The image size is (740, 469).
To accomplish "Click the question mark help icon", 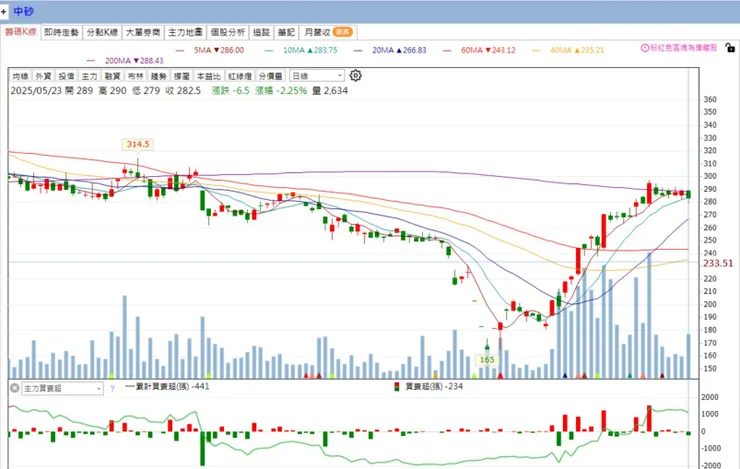I will point(112,389).
